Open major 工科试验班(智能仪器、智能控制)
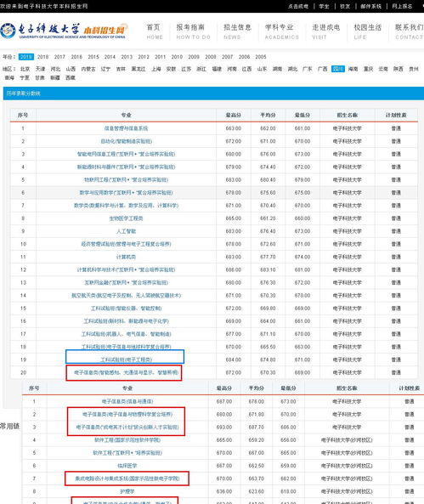The image size is (424, 504). (126, 309)
